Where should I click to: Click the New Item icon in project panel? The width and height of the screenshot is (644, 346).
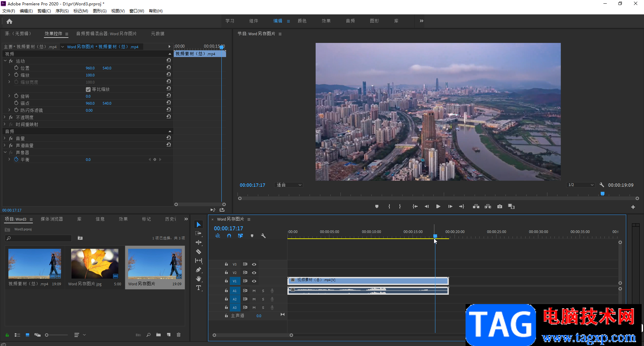169,335
